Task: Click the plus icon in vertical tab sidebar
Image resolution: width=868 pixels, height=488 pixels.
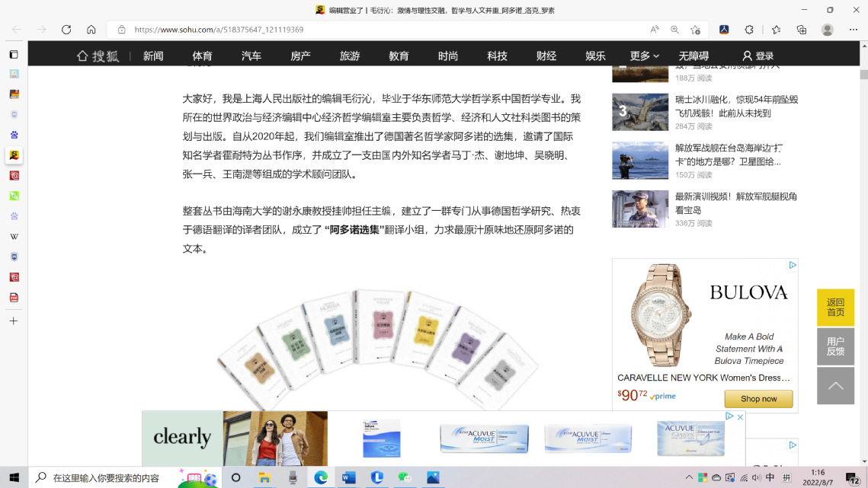Action: pyautogui.click(x=14, y=321)
